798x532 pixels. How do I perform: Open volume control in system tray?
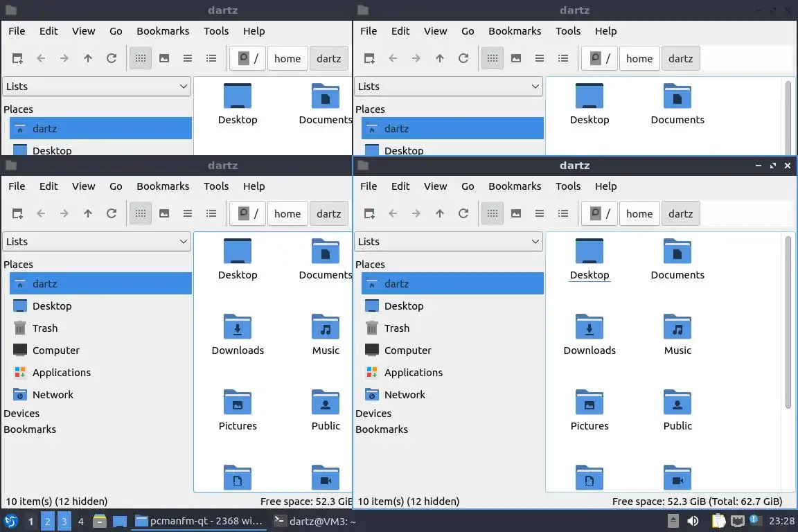pos(693,521)
